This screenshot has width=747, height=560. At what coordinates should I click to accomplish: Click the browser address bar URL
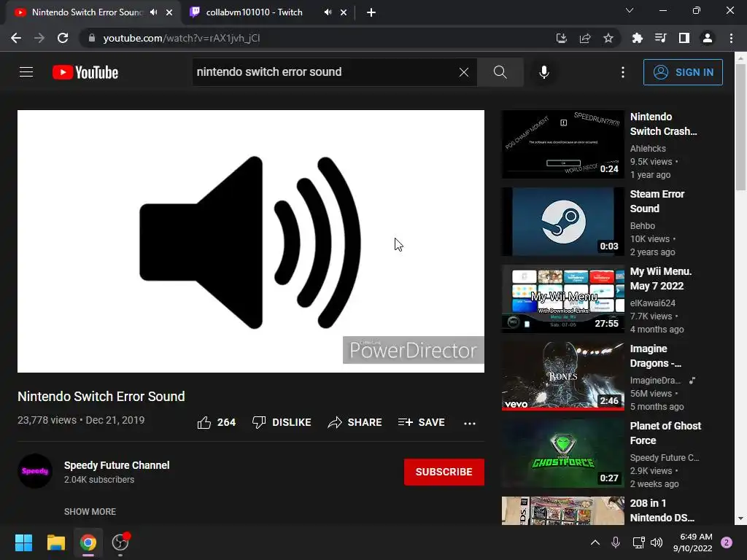coord(182,38)
